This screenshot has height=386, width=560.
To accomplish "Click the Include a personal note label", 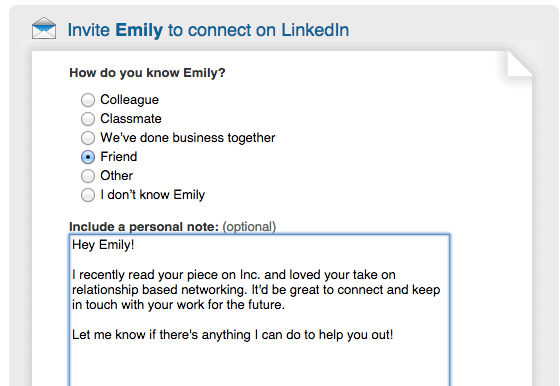I will pyautogui.click(x=144, y=227).
